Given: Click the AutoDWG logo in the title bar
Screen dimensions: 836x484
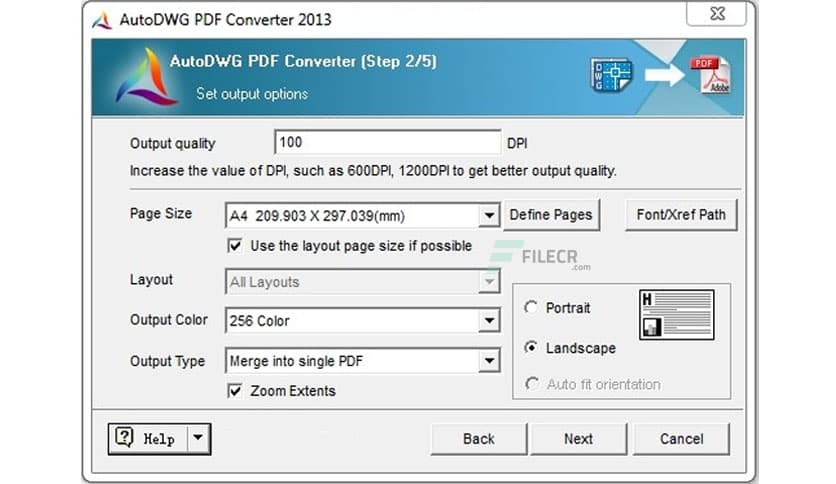Looking at the screenshot, I should tap(102, 20).
